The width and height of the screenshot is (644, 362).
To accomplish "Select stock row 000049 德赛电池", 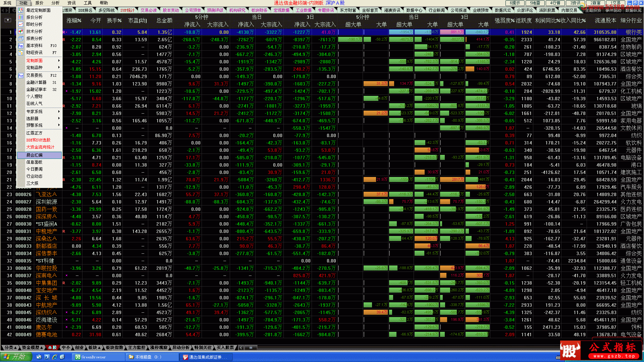I will point(322,335).
